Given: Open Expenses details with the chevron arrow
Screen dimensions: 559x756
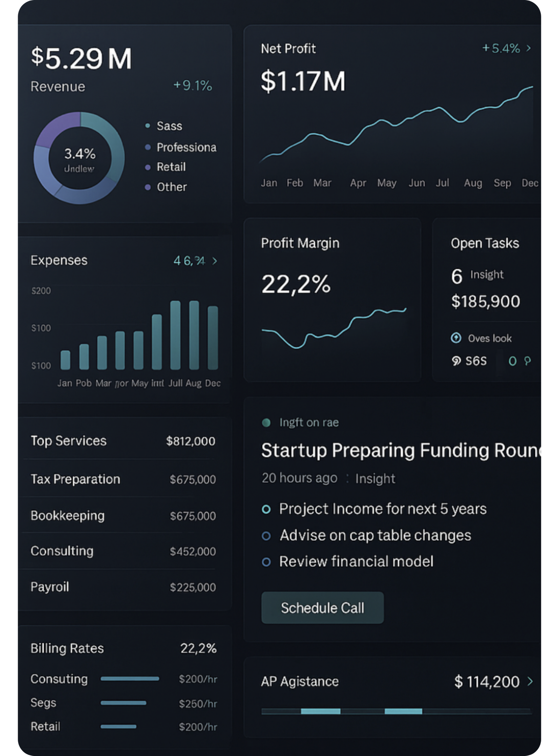Looking at the screenshot, I should [215, 261].
